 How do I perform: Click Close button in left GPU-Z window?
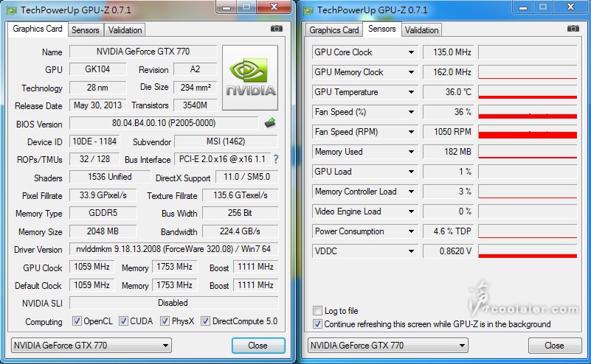point(258,345)
